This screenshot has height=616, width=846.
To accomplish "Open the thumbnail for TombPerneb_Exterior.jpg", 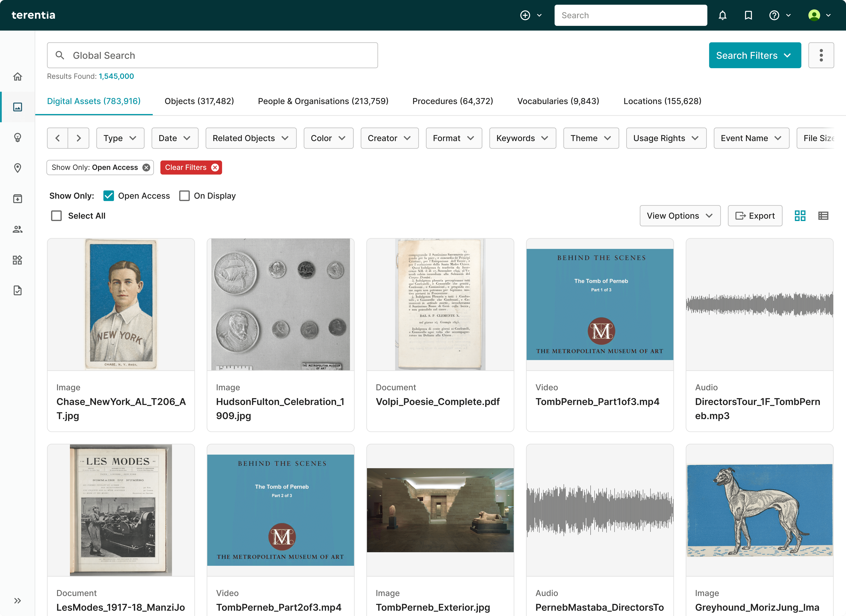I will [x=440, y=510].
